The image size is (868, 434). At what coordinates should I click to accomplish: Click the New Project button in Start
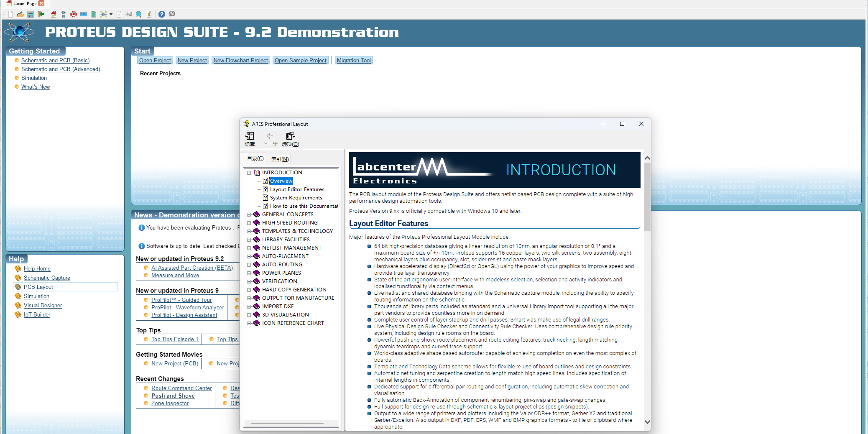pos(192,61)
